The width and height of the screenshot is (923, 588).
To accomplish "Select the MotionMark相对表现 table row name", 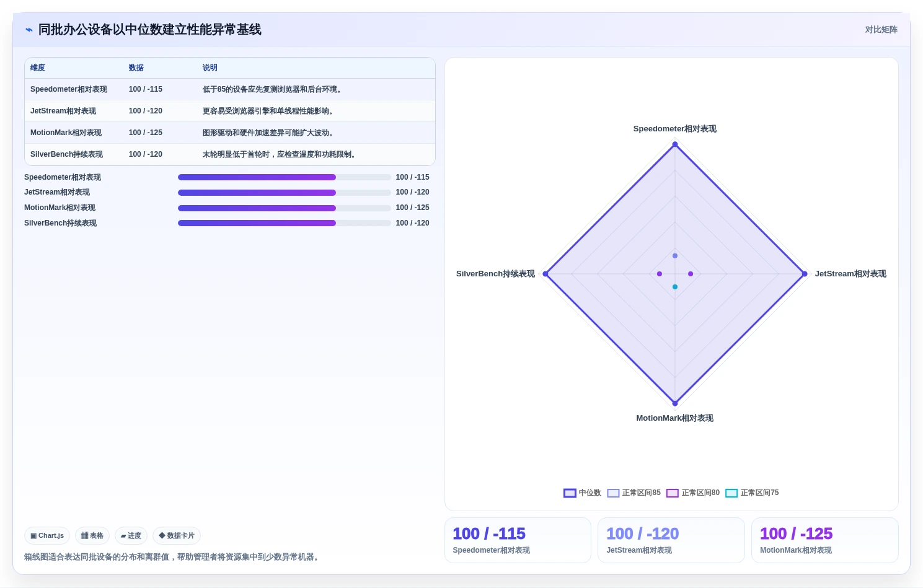I will coord(66,133).
